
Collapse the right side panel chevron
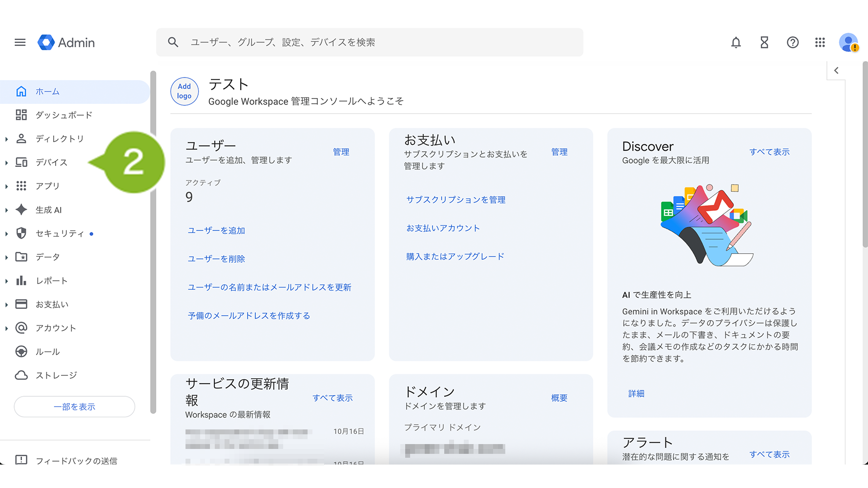pyautogui.click(x=836, y=70)
